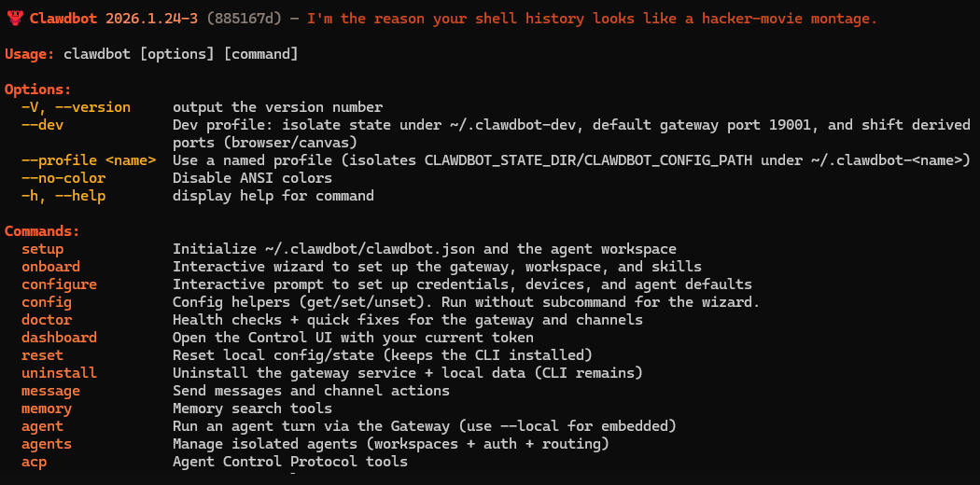Click the '-h, --help' option
This screenshot has height=485, width=980.
coord(63,196)
